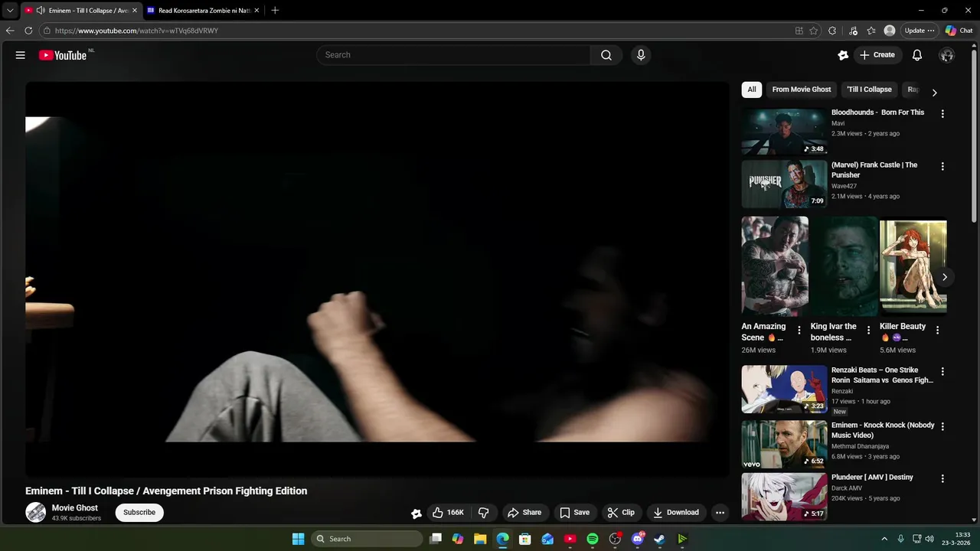The height and width of the screenshot is (551, 980).
Task: Open a new browser tab
Action: click(x=275, y=10)
